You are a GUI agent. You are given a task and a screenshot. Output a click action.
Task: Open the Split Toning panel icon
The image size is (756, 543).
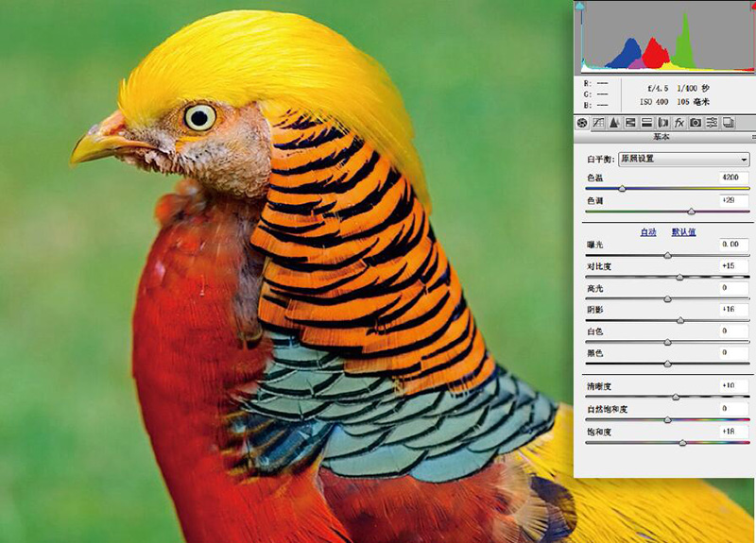646,123
